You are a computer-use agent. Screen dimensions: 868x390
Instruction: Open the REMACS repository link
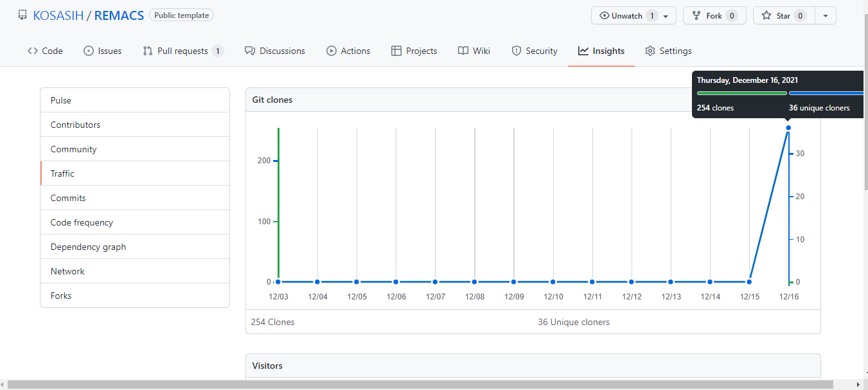[x=119, y=15]
